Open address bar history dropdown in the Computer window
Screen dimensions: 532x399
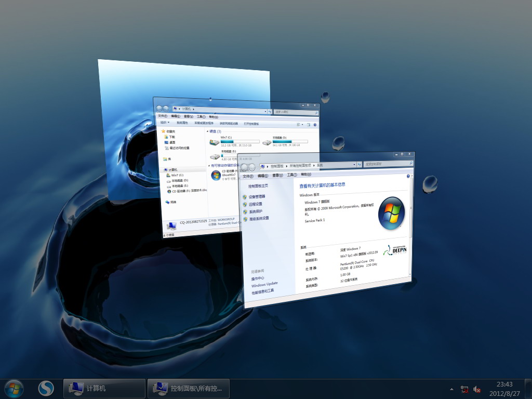(x=265, y=111)
